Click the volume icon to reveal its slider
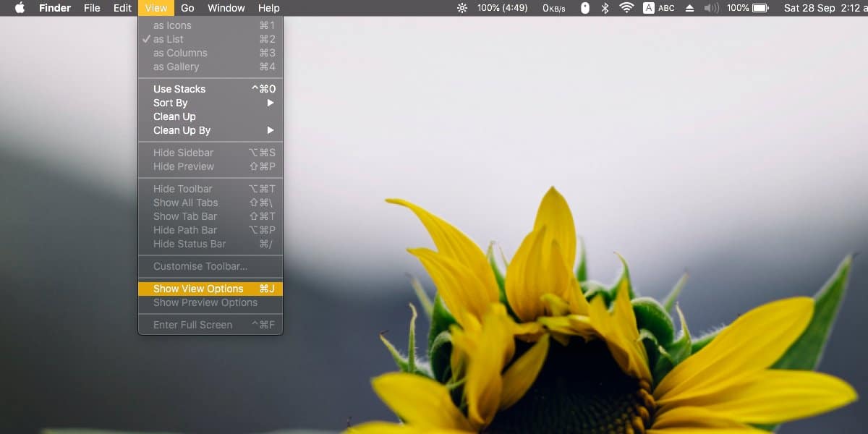868x434 pixels. 710,8
